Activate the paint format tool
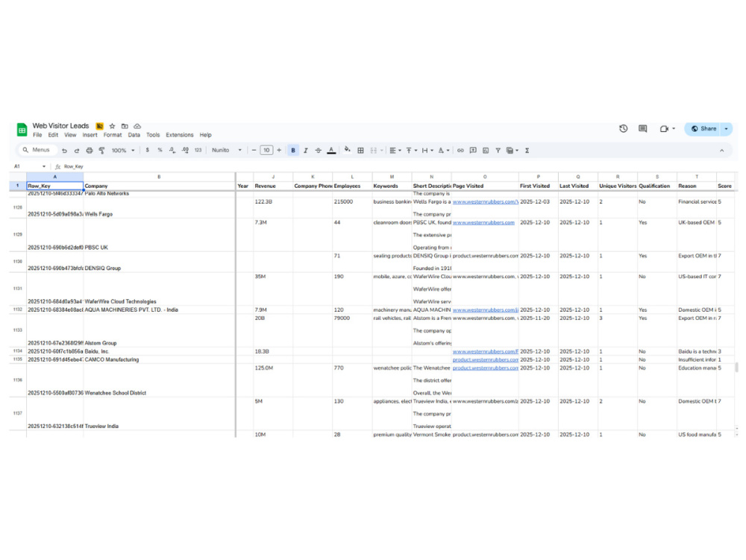746x560 pixels. coord(101,150)
